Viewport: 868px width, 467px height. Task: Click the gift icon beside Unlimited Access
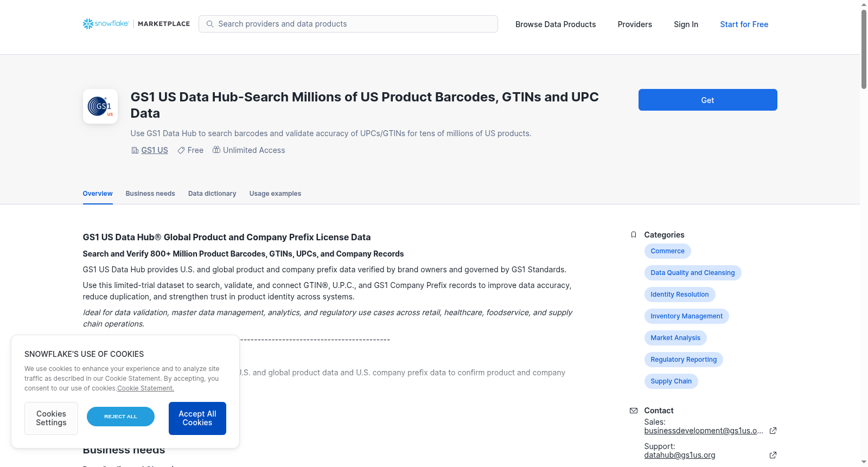tap(216, 150)
